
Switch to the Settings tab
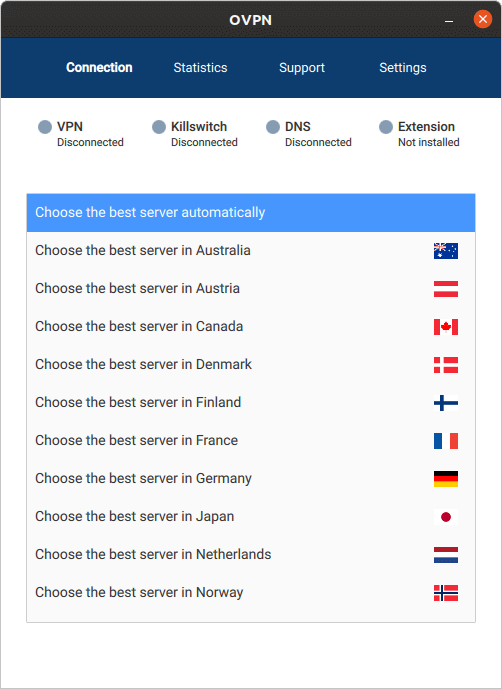(403, 68)
